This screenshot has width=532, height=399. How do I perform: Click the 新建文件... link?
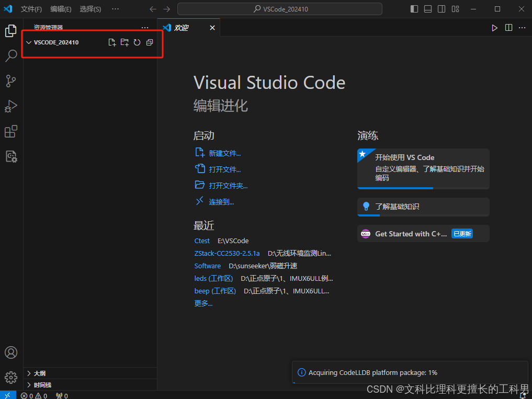point(224,153)
